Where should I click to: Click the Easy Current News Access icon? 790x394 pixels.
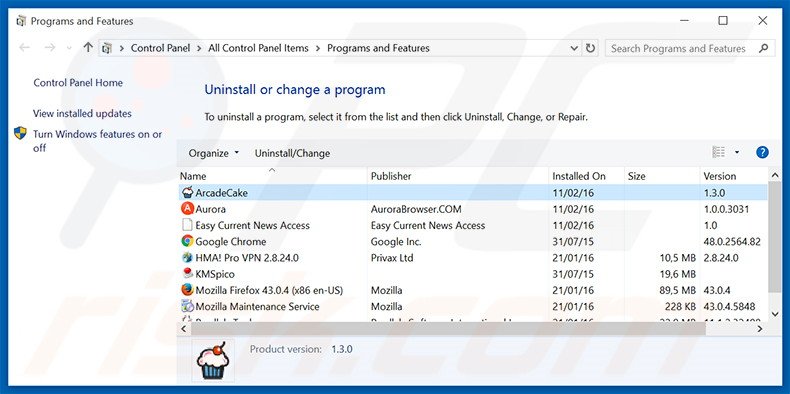click(187, 225)
